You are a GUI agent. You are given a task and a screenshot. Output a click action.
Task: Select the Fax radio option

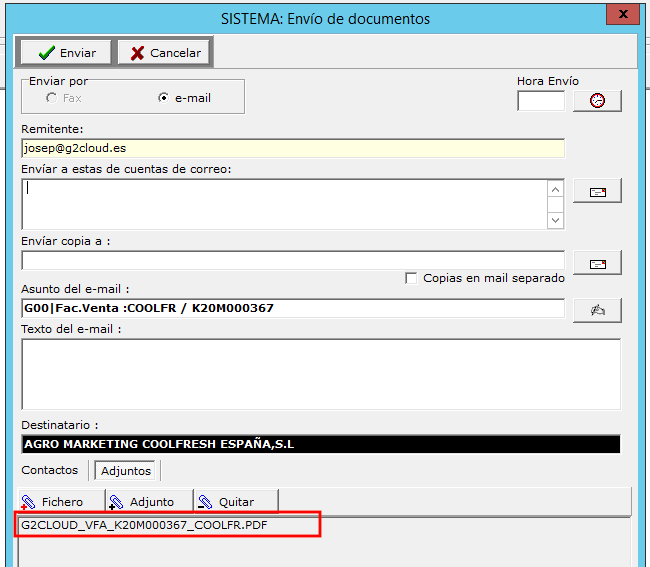coord(51,98)
